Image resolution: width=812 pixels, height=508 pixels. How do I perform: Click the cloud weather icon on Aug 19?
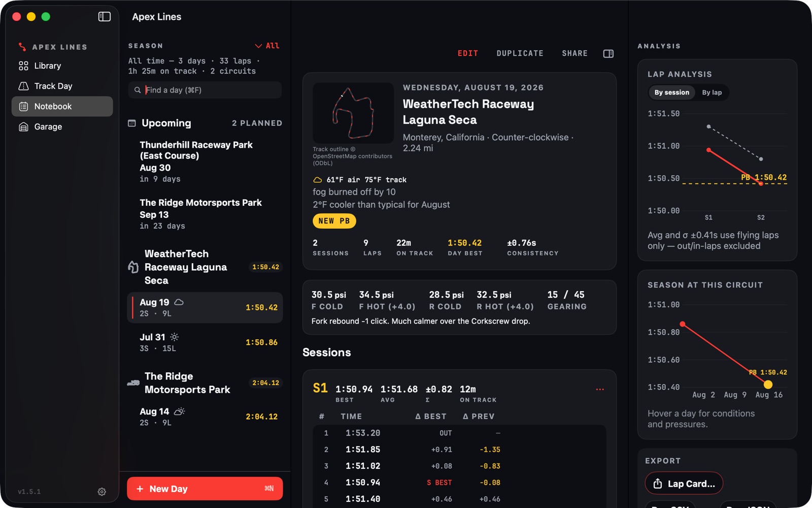coord(179,302)
